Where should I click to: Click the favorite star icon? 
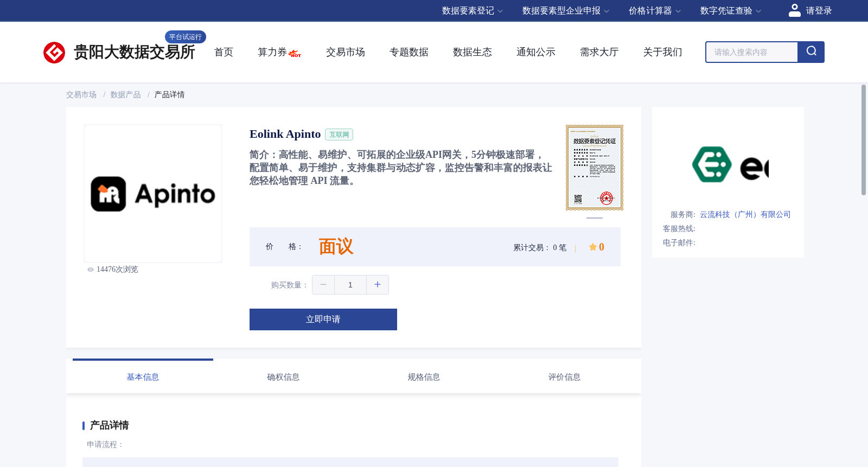(593, 247)
